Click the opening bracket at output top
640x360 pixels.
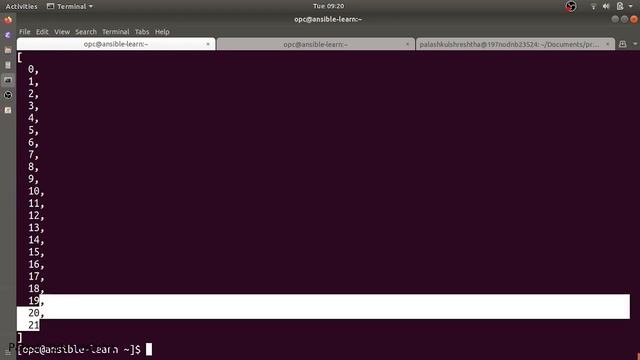(20, 57)
